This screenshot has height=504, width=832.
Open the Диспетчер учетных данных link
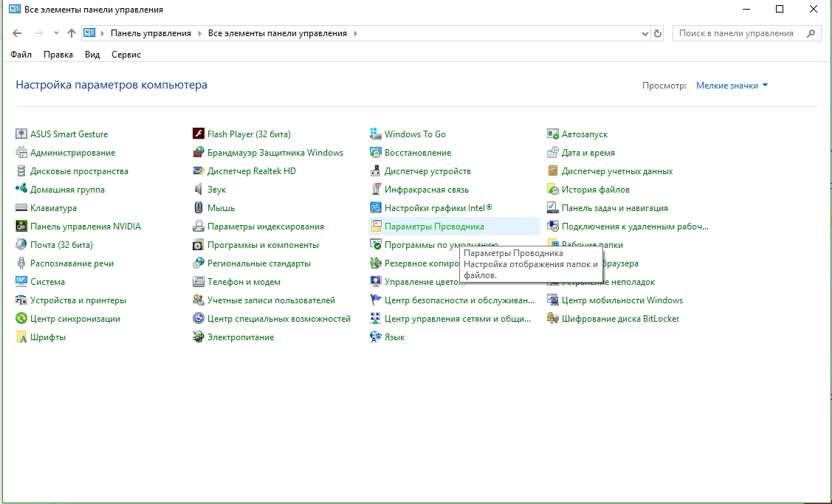617,171
